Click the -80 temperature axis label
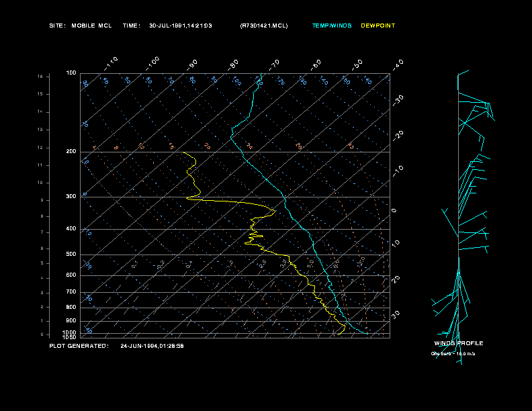The height and width of the screenshot is (411, 532). coord(232,64)
